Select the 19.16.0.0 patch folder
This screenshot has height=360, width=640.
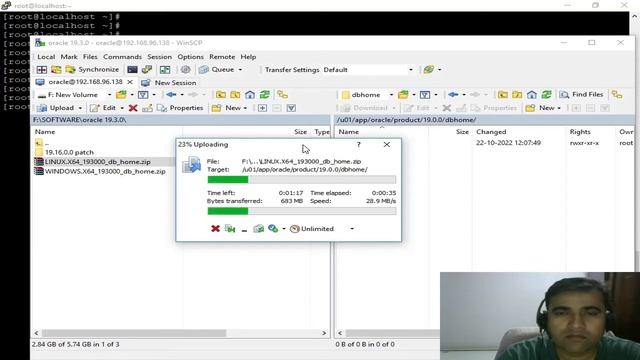coord(69,152)
